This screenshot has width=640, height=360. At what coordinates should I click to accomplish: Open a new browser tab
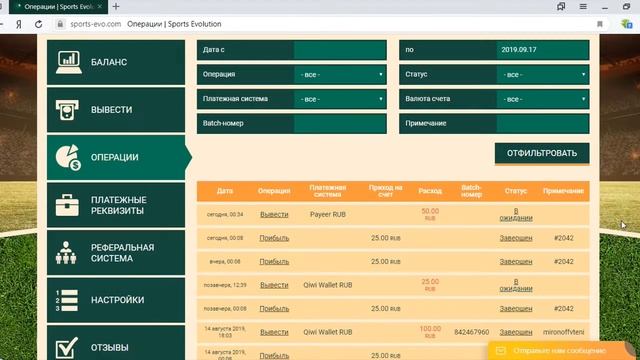(116, 7)
